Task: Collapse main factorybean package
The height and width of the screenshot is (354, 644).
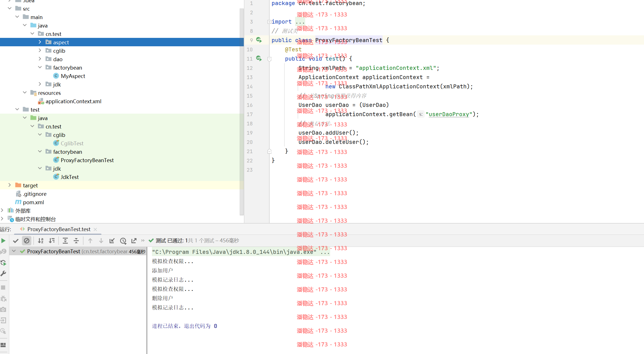Action: pyautogui.click(x=40, y=67)
